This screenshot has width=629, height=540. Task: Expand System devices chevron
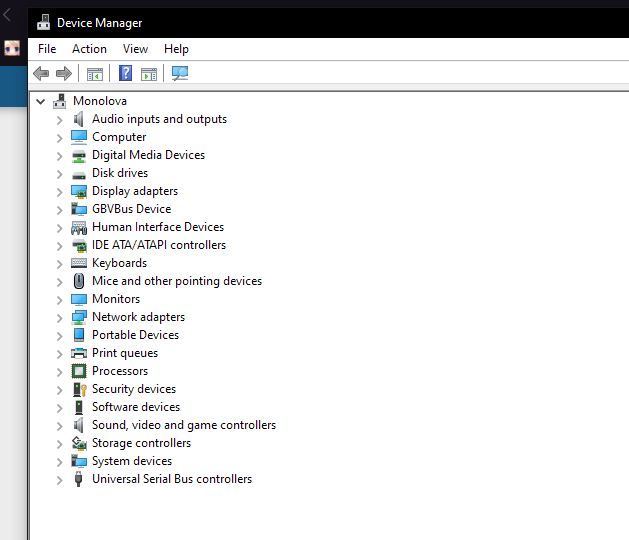59,461
